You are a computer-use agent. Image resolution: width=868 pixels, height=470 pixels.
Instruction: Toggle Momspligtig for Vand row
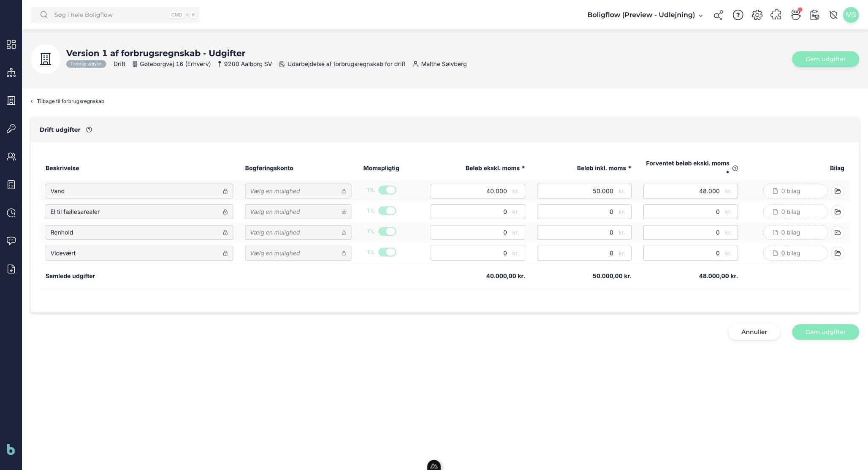point(387,190)
